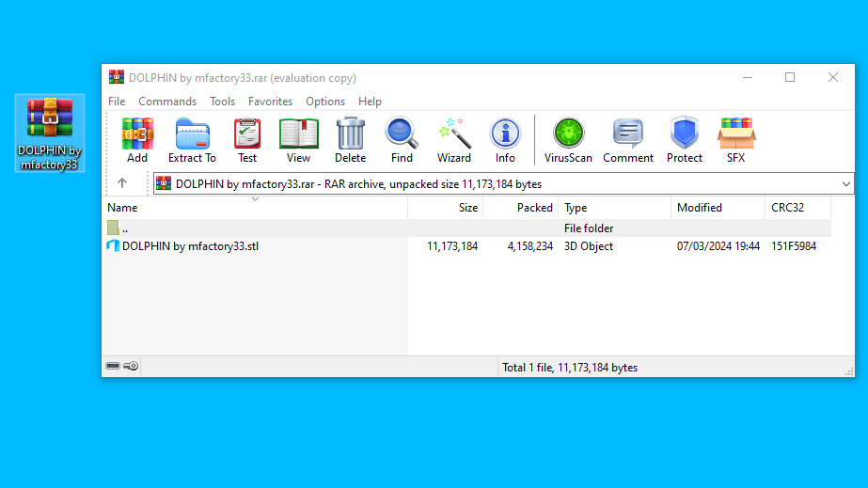Open the Commands menu

click(x=167, y=102)
